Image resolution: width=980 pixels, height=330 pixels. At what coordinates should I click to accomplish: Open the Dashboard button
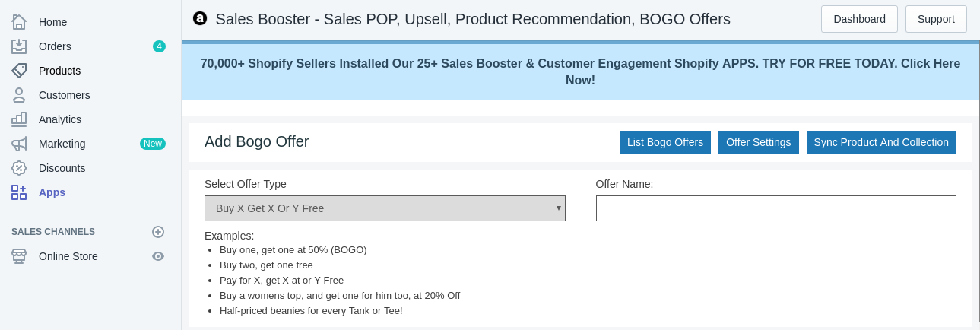coord(859,19)
